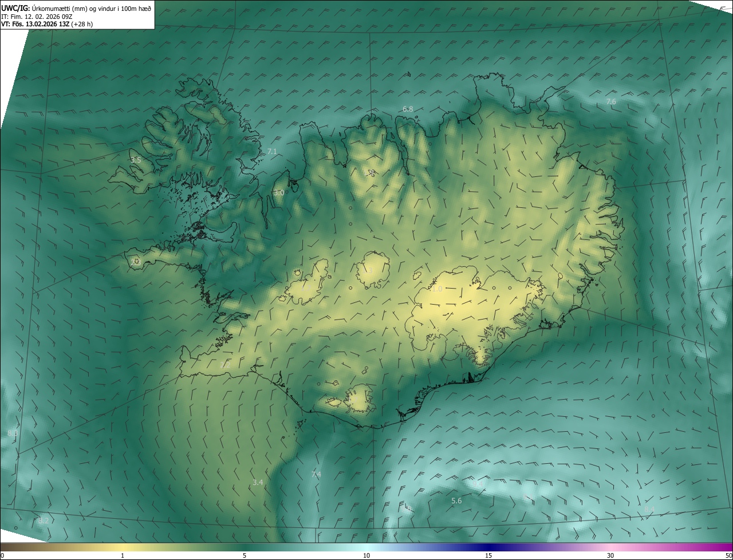Click the '1.0' value label on Vatnajökull glacier
This screenshot has height=560, width=733.
coord(437,289)
